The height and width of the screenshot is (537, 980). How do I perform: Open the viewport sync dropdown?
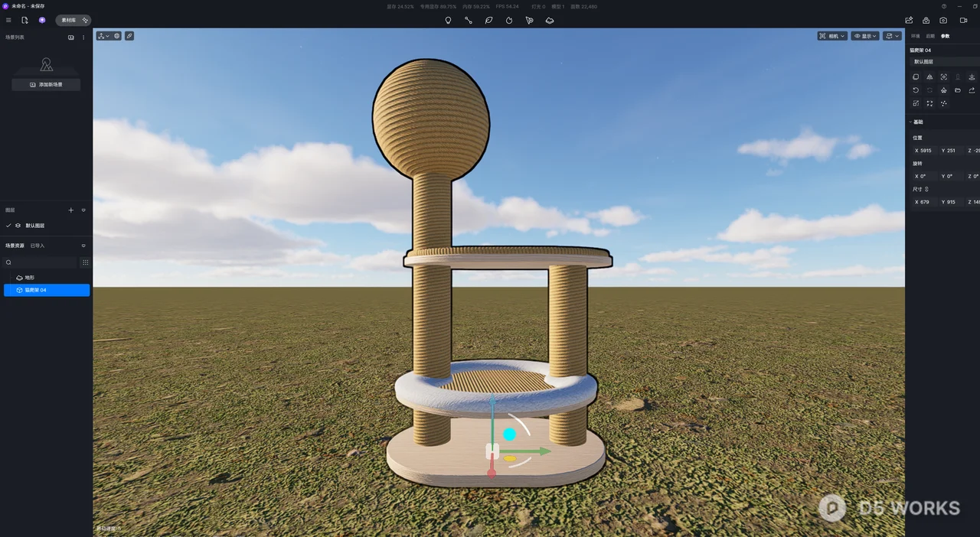point(892,36)
